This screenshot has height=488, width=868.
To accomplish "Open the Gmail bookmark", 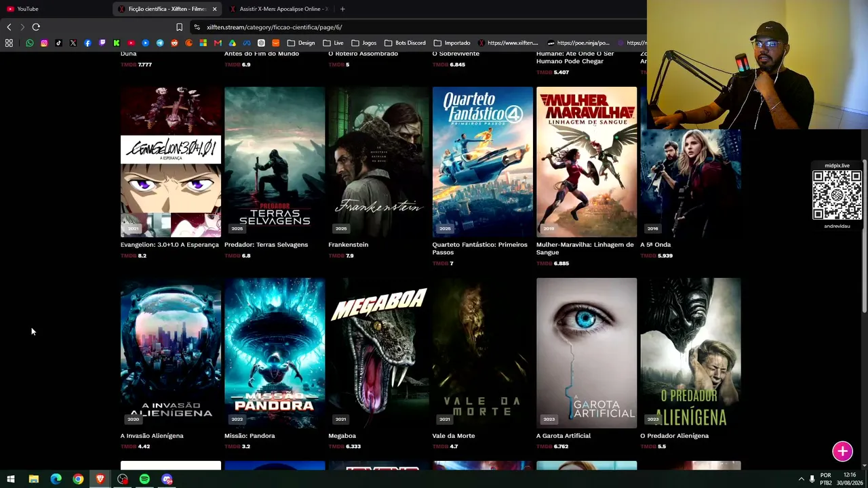I will (218, 43).
